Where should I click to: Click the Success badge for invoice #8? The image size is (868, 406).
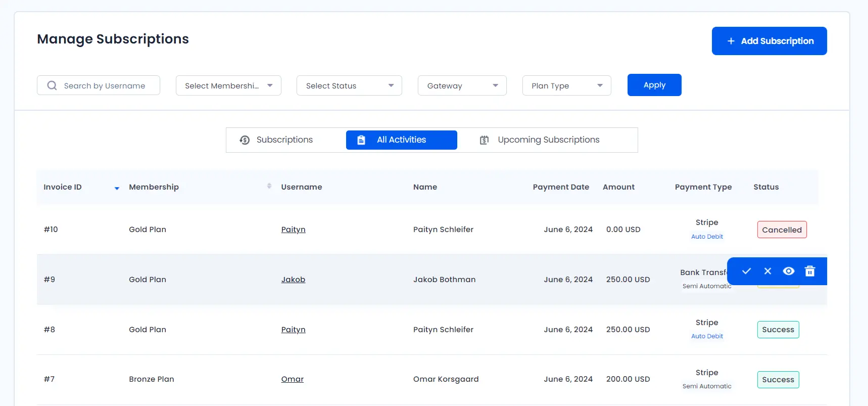(x=778, y=330)
